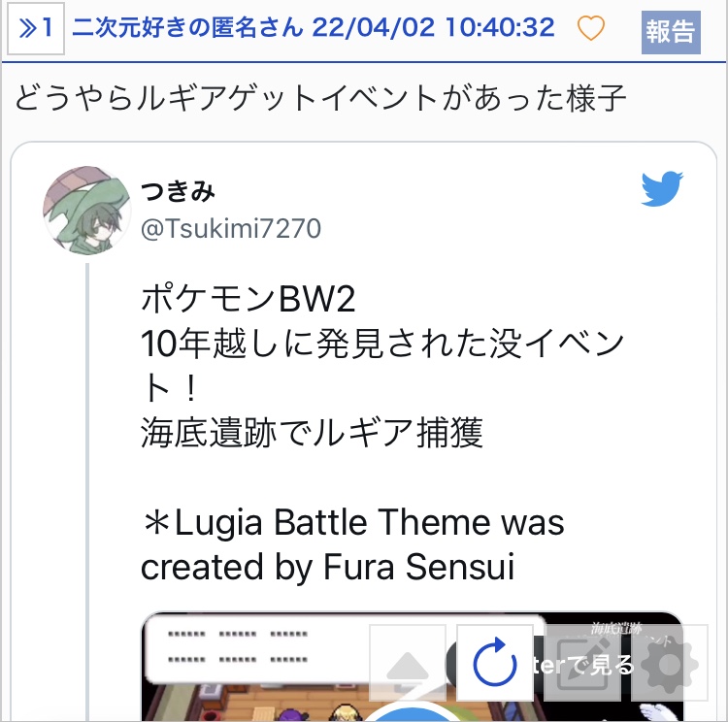This screenshot has width=728, height=722.
Task: Click つきみ's round profile avatar
Action: (x=86, y=211)
